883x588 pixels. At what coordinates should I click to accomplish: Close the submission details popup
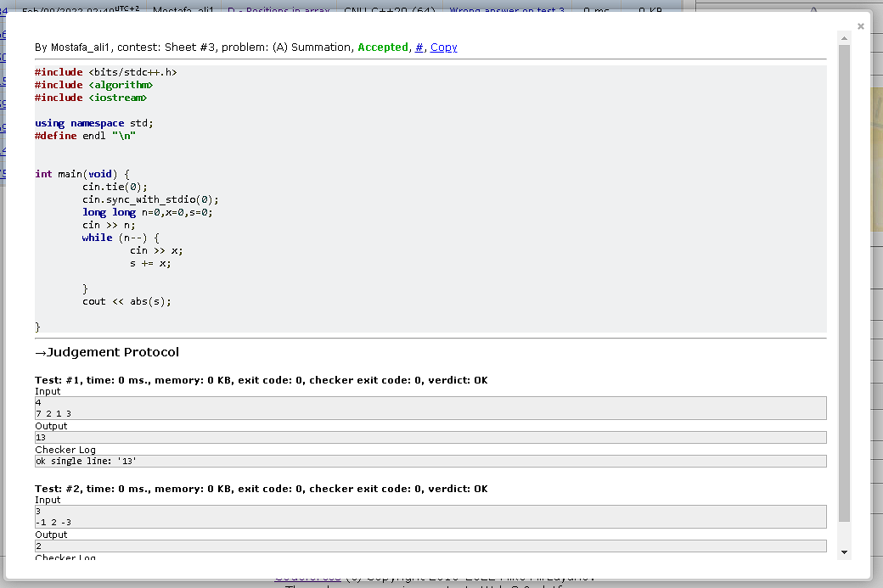tap(860, 25)
